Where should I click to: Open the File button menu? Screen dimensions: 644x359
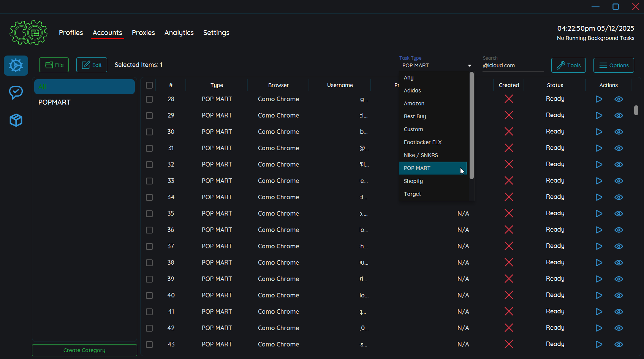54,65
